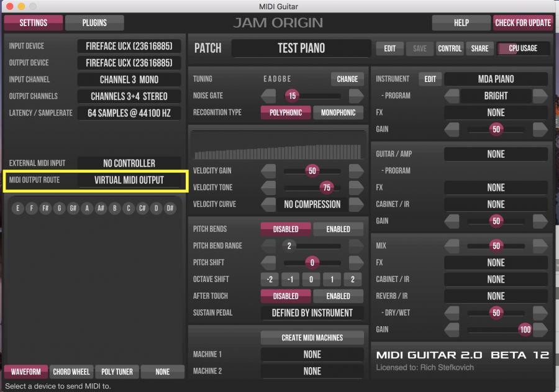Viewport: 559px width, 392px height.
Task: Click Create MIDI Machines button
Action: (x=312, y=337)
